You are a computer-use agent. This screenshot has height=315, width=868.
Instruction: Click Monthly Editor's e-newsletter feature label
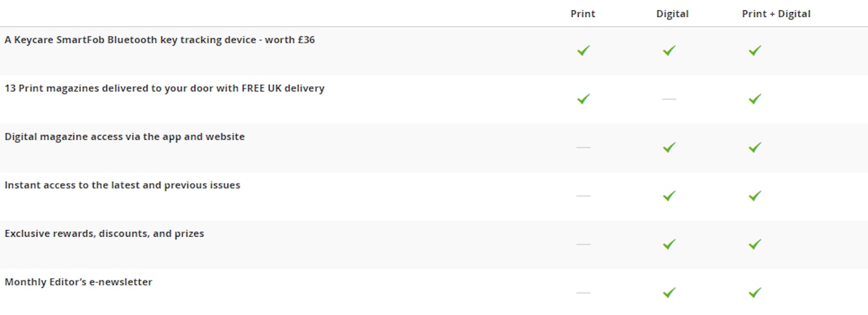tap(78, 282)
